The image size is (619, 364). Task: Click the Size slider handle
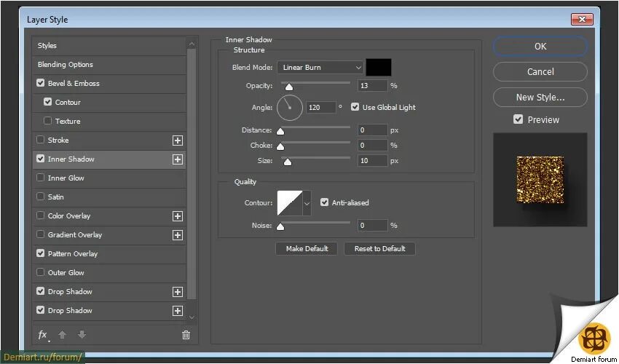(288, 162)
